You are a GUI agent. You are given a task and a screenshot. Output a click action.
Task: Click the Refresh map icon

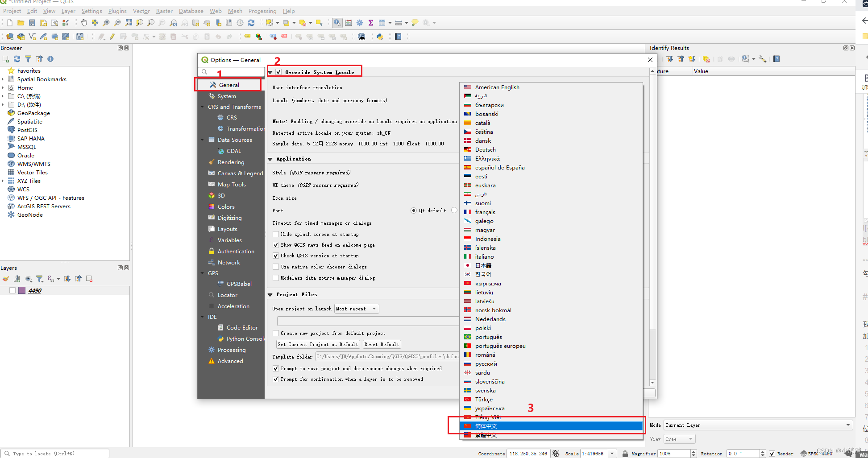coord(251,23)
